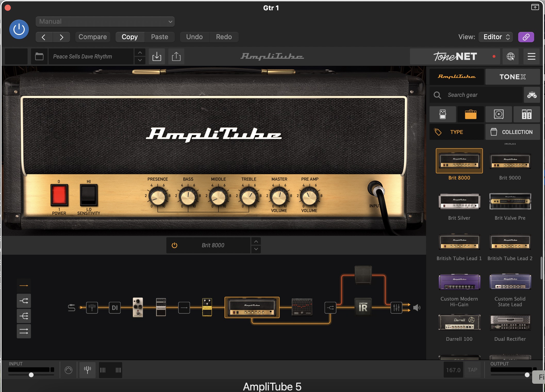Click the Paste button

coord(160,37)
